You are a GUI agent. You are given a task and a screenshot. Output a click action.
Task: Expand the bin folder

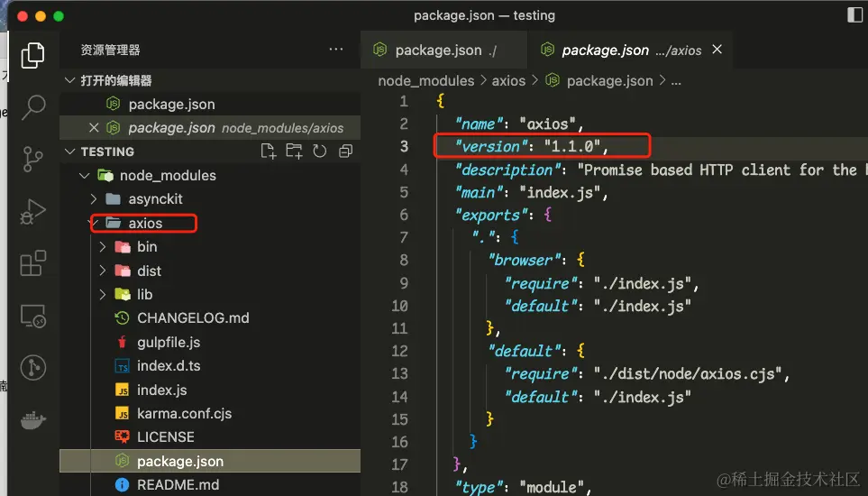pyautogui.click(x=103, y=247)
